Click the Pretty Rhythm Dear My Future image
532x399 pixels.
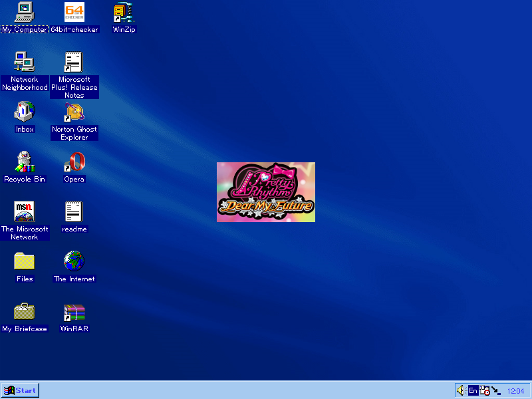click(266, 192)
